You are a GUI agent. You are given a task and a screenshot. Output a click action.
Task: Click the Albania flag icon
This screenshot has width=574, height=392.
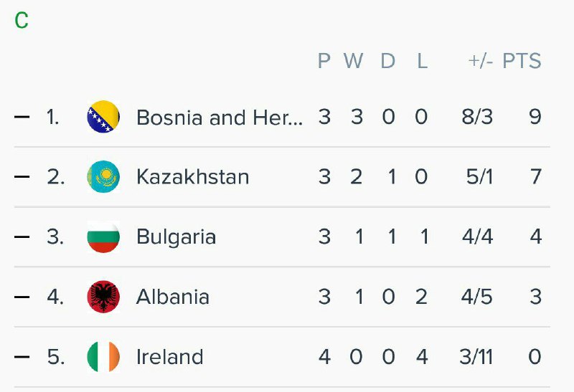103,297
